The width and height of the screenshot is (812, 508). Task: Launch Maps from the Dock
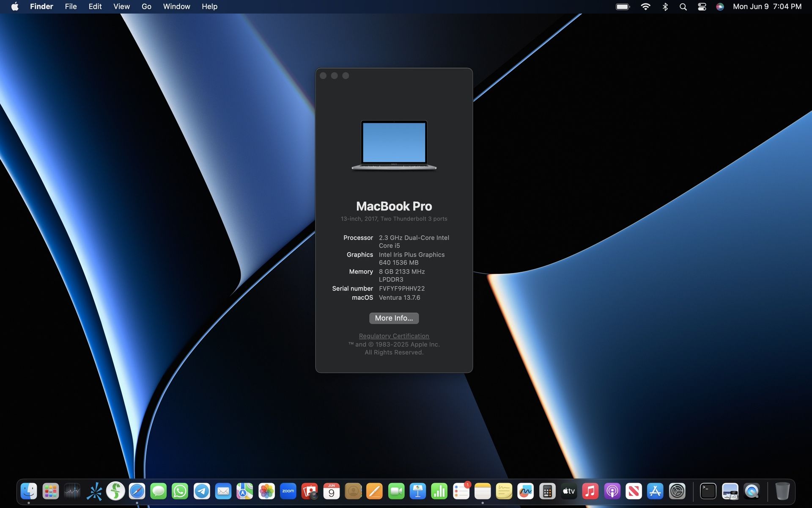(x=245, y=491)
